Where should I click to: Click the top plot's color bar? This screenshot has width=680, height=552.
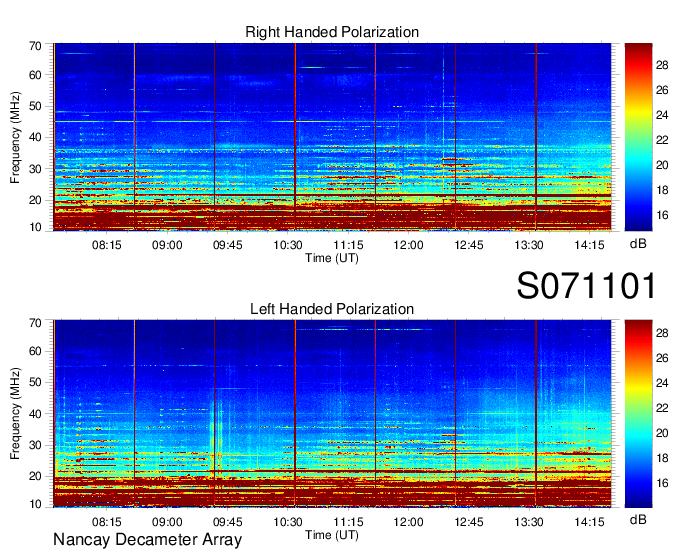tap(638, 137)
